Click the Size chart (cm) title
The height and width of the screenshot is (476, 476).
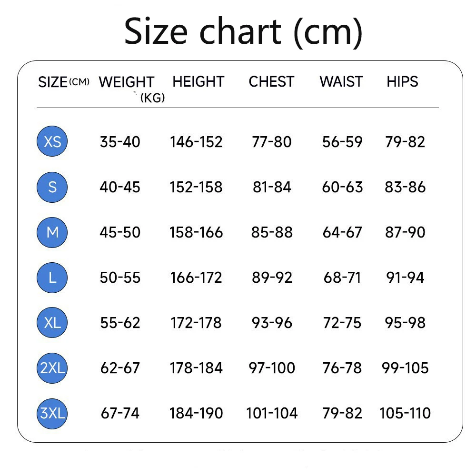[243, 31]
